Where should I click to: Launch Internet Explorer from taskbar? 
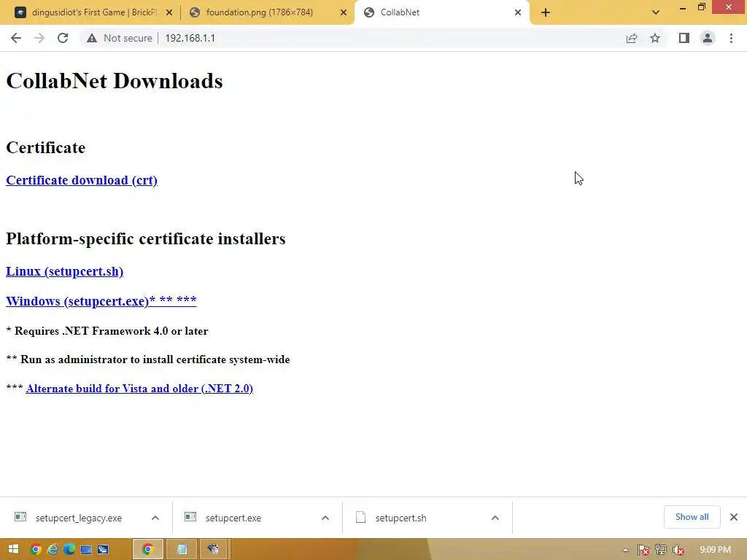pos(53,549)
